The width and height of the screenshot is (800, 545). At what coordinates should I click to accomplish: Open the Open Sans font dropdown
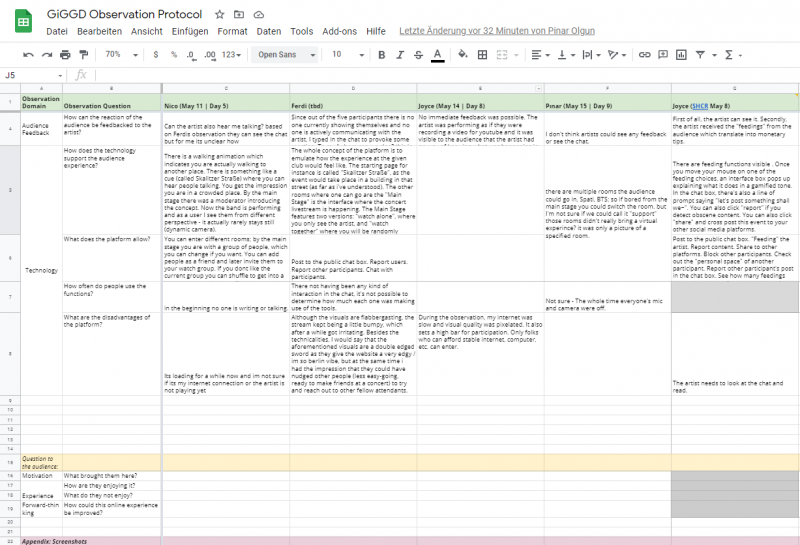286,54
